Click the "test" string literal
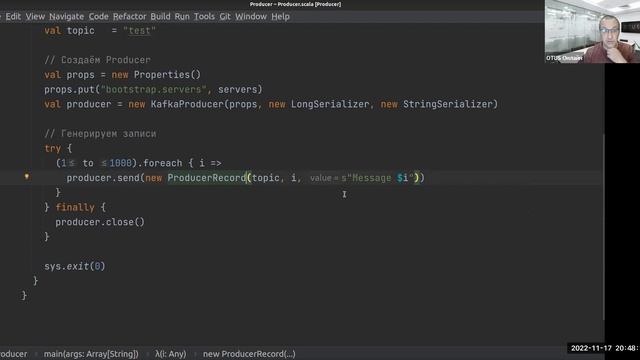Image resolution: width=640 pixels, height=360 pixels. (139, 31)
